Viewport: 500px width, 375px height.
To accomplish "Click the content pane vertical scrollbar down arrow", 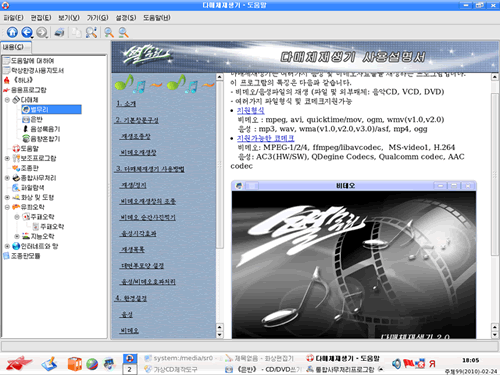I will [495, 334].
